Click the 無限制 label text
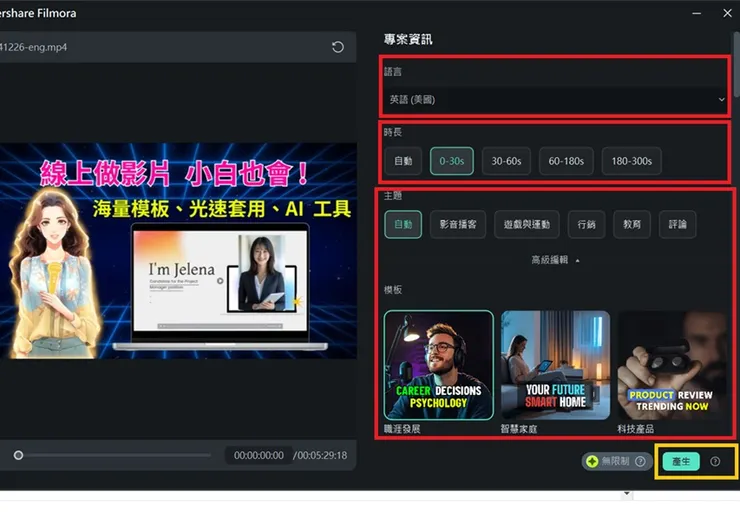Screen dimensions: 740x512 pos(615,461)
